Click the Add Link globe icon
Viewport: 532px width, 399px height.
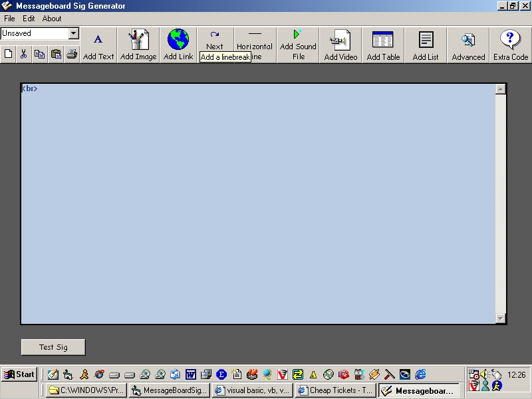178,40
